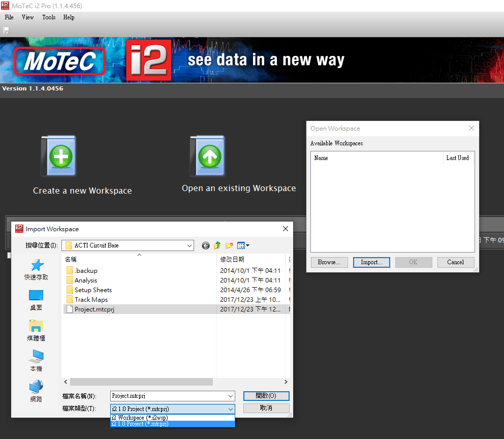Image resolution: width=504 pixels, height=439 pixels.
Task: Click the Create New Folder icon
Action: (229, 245)
